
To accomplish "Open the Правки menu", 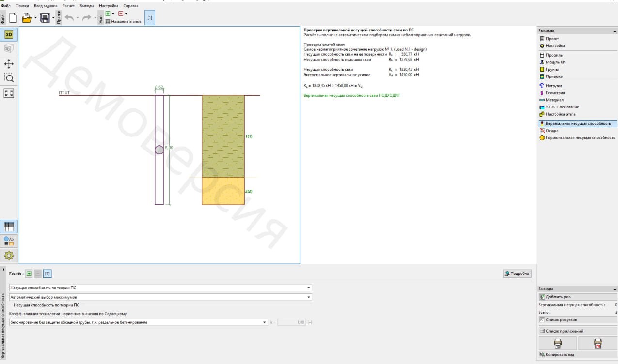I will point(22,6).
